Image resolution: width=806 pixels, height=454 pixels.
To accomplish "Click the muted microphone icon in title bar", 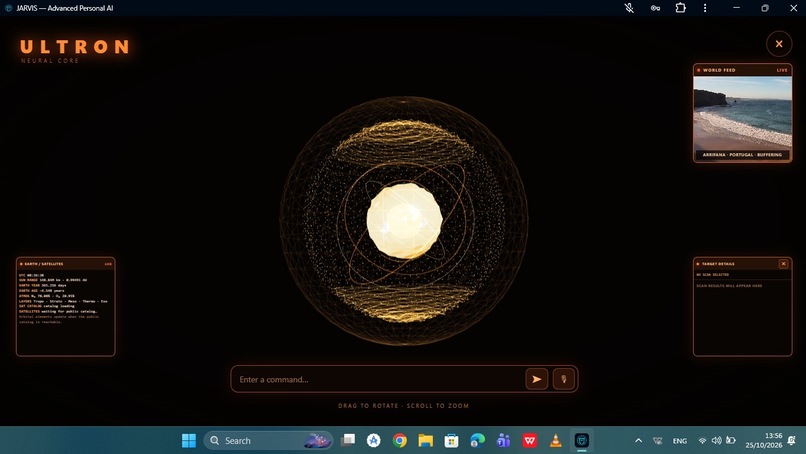I will pos(629,8).
